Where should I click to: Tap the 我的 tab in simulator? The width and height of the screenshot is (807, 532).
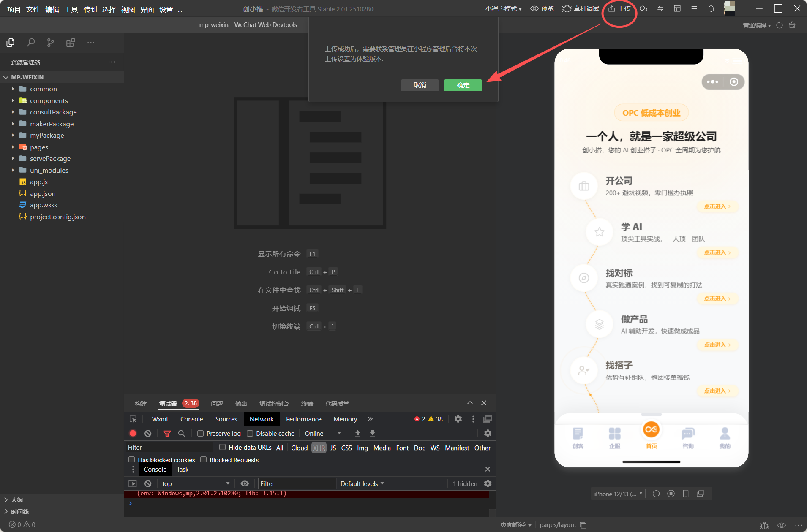click(x=725, y=437)
